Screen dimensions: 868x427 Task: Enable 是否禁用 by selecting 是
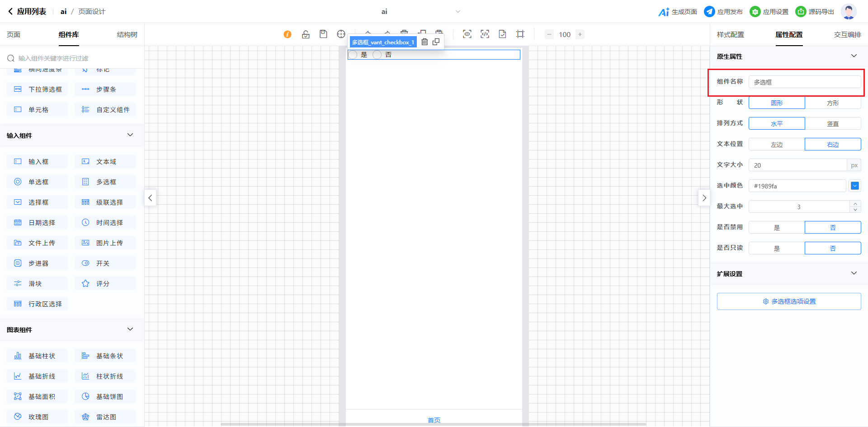point(777,228)
